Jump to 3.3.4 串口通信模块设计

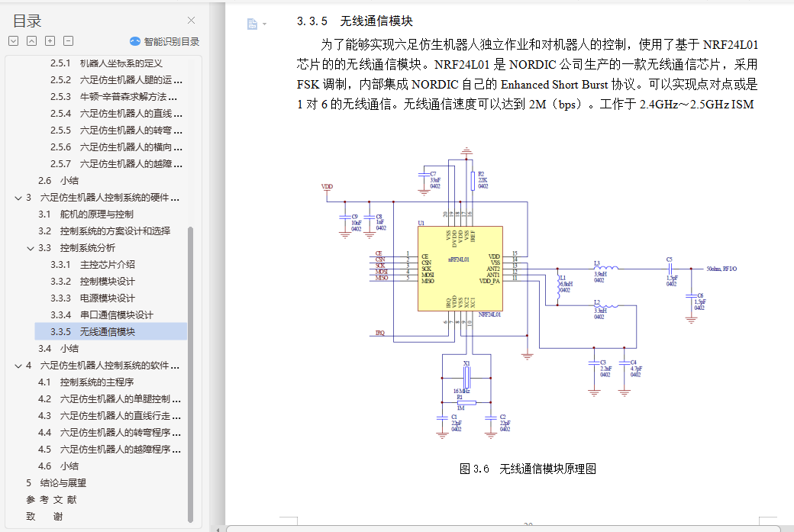click(102, 314)
